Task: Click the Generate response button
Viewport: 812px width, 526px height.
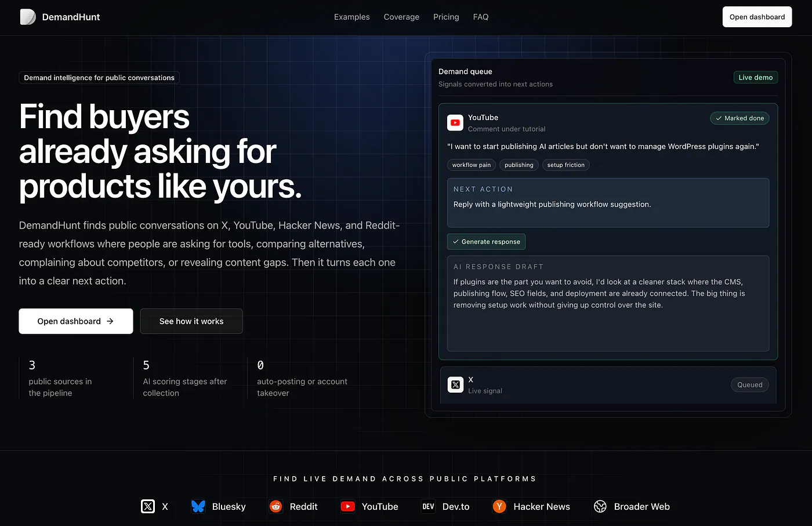Action: 486,242
